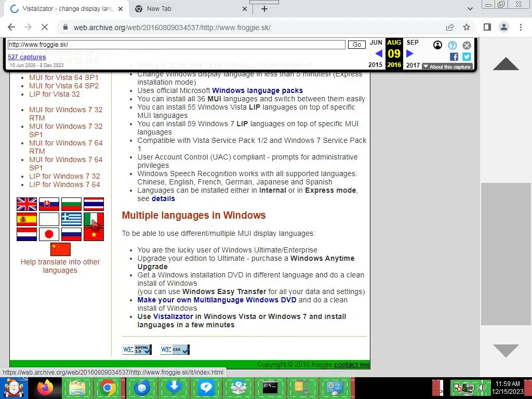Close the Vistalizator tab
532x399 pixels.
click(121, 9)
